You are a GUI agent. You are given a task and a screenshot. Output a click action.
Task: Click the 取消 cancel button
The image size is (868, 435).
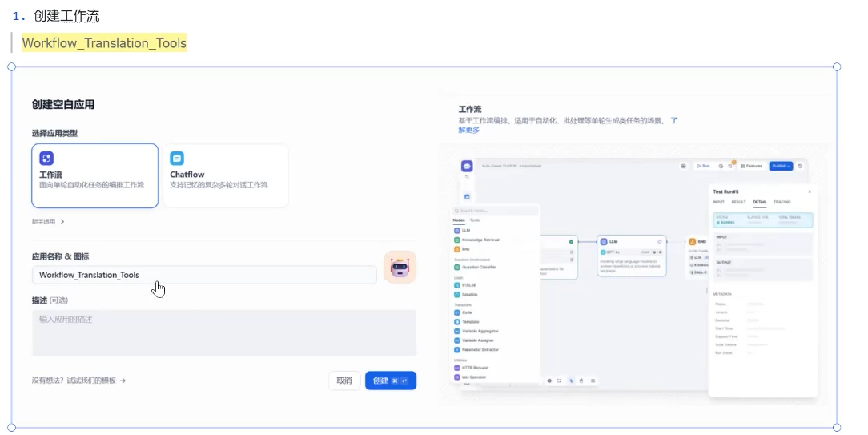[344, 381]
